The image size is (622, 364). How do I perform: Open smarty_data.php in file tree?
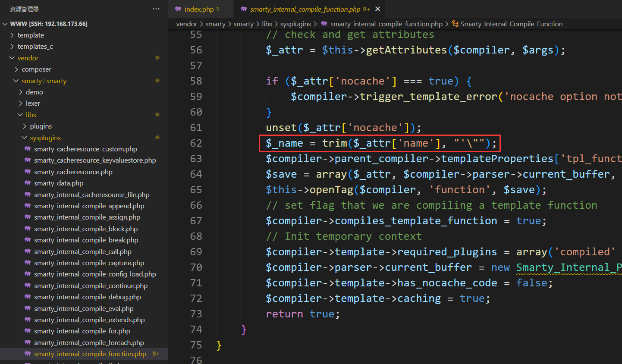coord(59,183)
